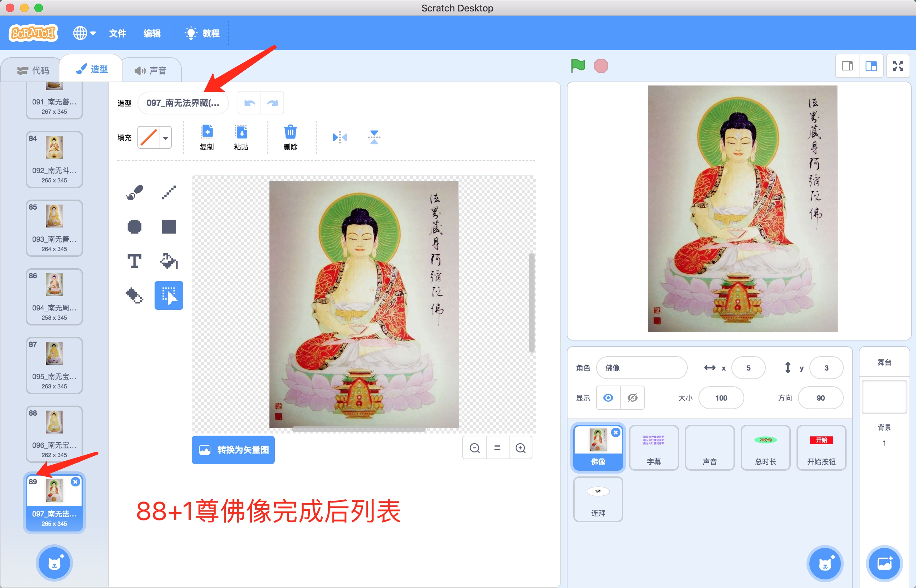Click the x position field
Image resolution: width=916 pixels, height=588 pixels.
coord(748,368)
